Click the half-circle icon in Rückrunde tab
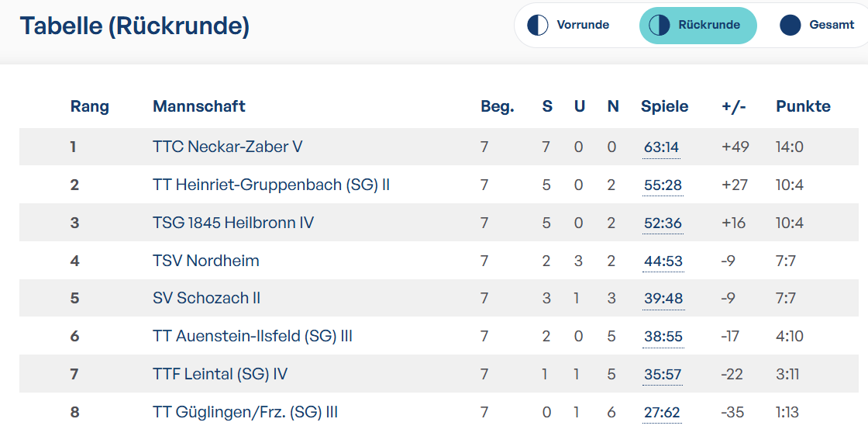Image resolution: width=868 pixels, height=443 pixels. tap(659, 25)
